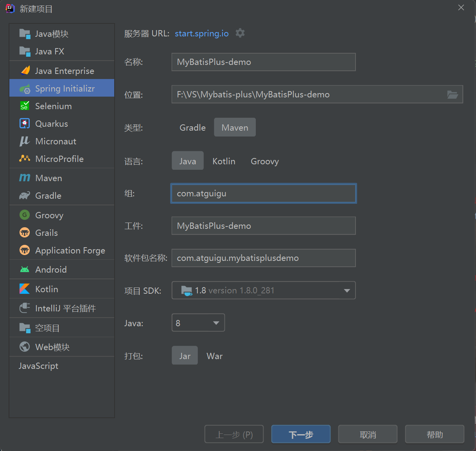Click the Gradle elephant icon

point(25,196)
